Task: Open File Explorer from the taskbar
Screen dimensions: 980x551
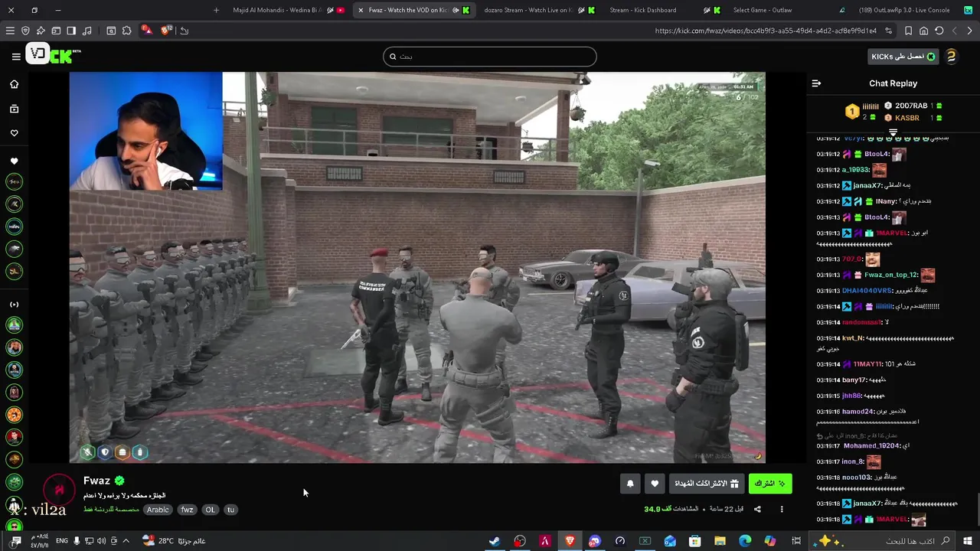Action: 720,541
